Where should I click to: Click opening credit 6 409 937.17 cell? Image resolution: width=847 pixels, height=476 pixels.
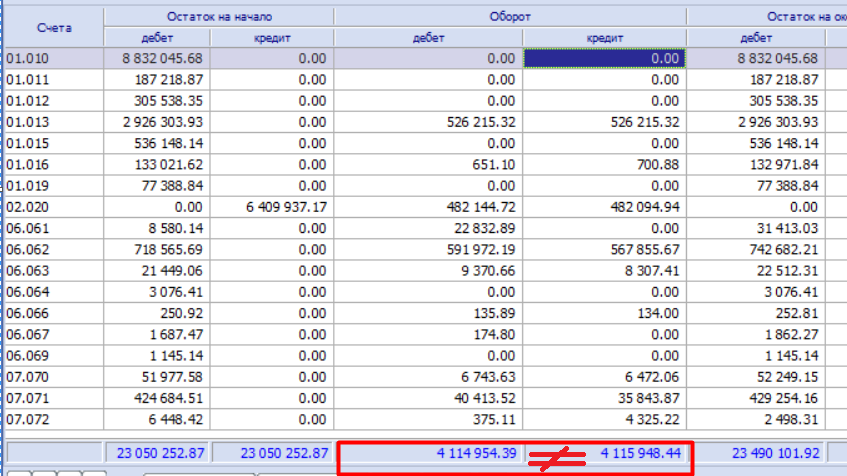click(272, 207)
